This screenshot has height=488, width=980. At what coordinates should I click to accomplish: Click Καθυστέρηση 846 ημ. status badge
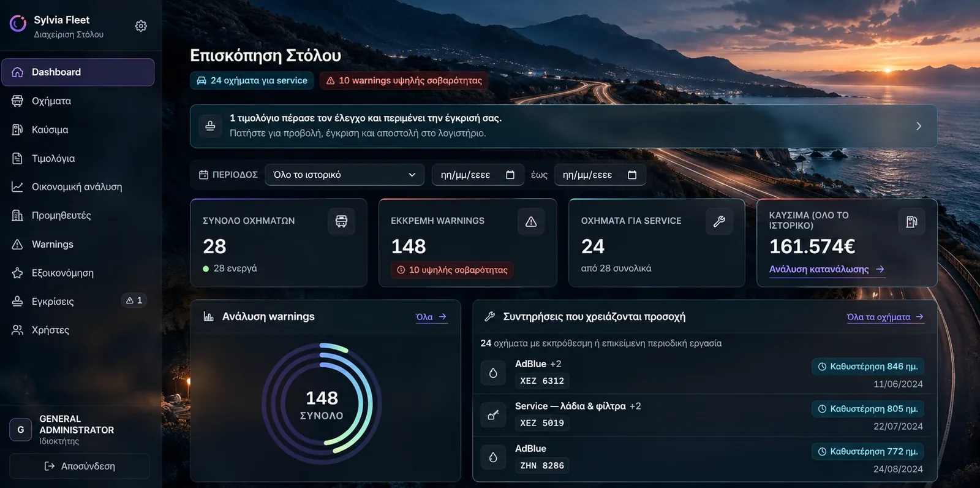(868, 367)
